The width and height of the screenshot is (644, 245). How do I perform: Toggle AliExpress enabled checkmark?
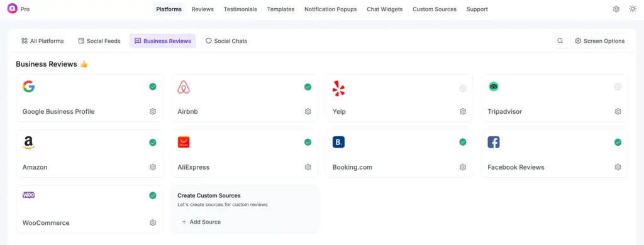[x=308, y=142]
